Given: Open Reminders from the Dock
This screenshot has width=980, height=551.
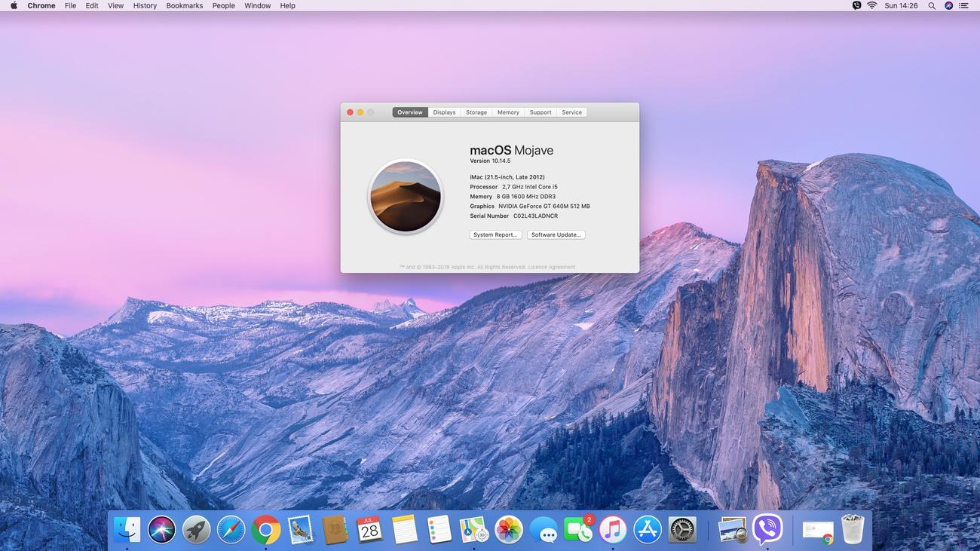Looking at the screenshot, I should (439, 530).
